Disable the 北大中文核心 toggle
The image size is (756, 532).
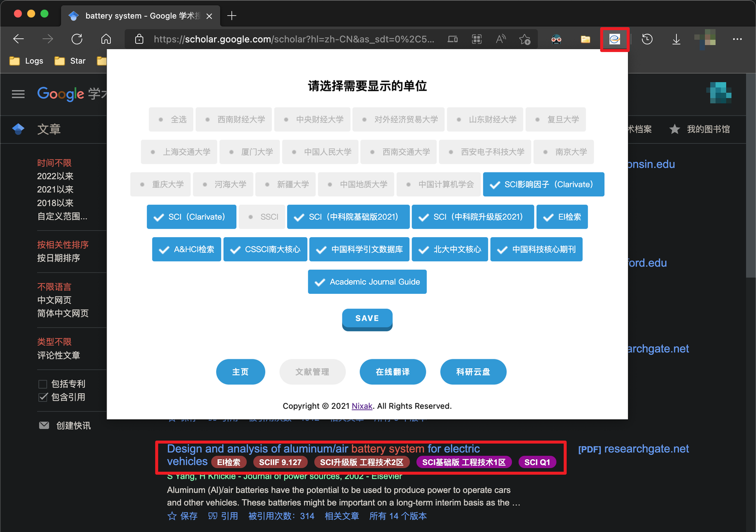449,249
